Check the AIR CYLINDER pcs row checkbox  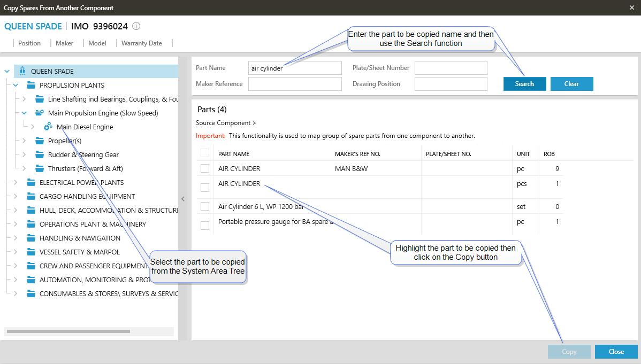click(x=205, y=187)
